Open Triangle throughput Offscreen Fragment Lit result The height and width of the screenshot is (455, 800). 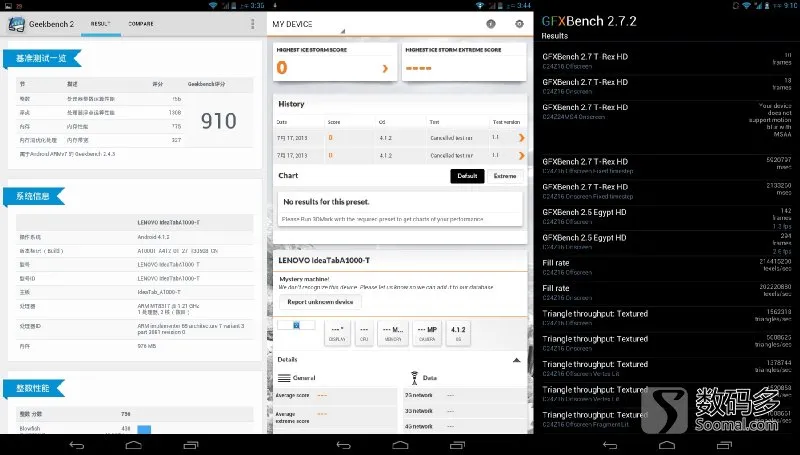point(667,420)
